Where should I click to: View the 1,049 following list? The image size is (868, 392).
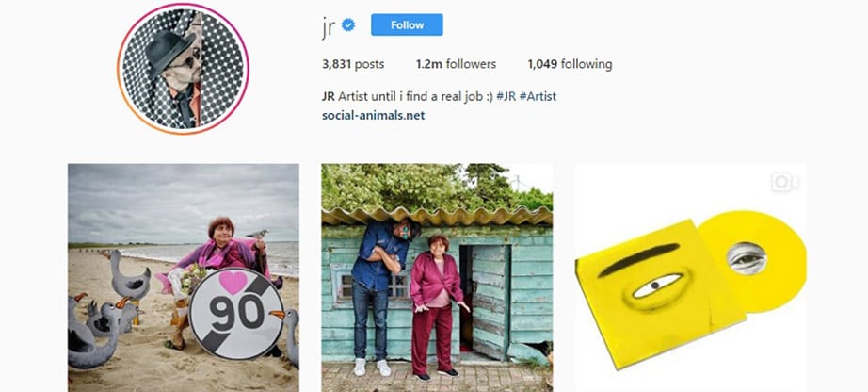(x=570, y=64)
